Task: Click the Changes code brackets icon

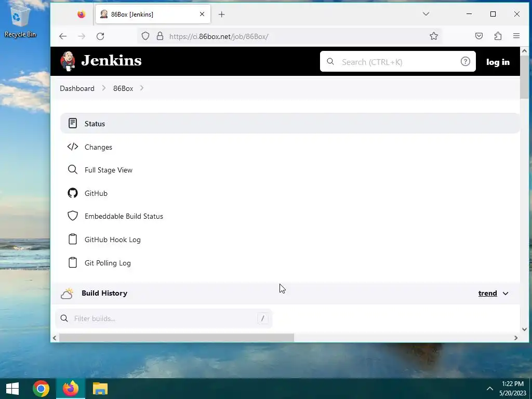Action: click(73, 147)
